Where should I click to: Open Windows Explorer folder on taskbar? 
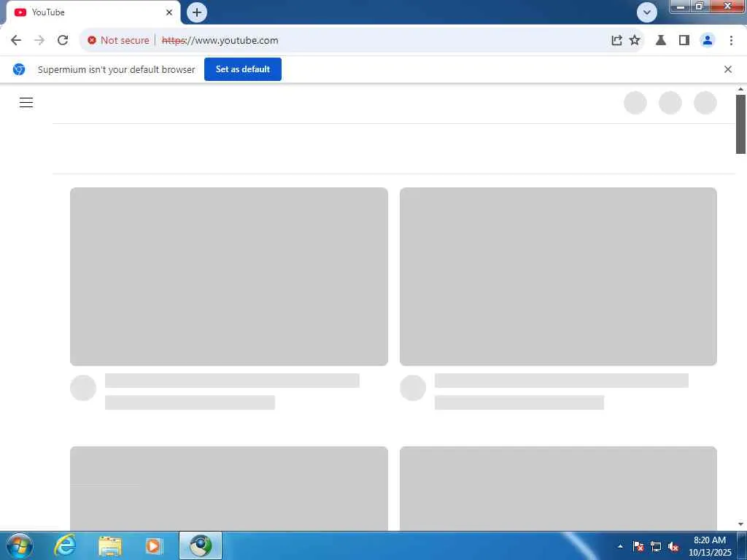110,545
